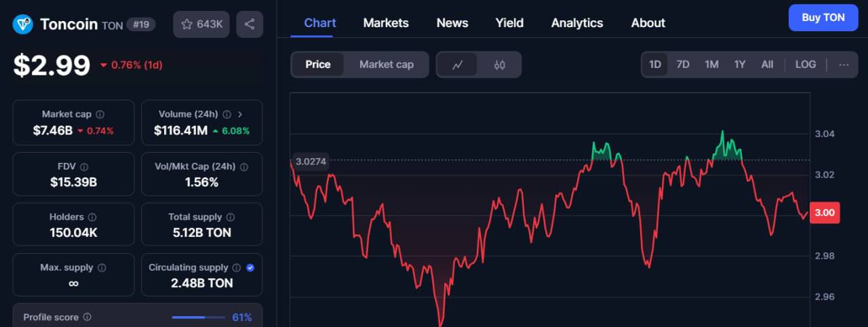
Task: Click the Toncoin logo icon
Action: click(23, 24)
